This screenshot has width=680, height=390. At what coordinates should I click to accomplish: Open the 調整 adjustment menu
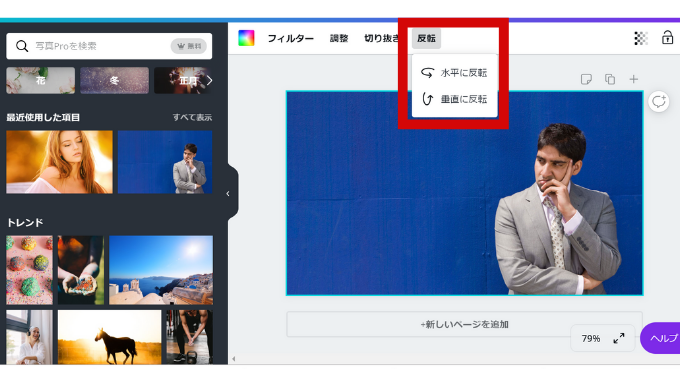[x=339, y=39]
